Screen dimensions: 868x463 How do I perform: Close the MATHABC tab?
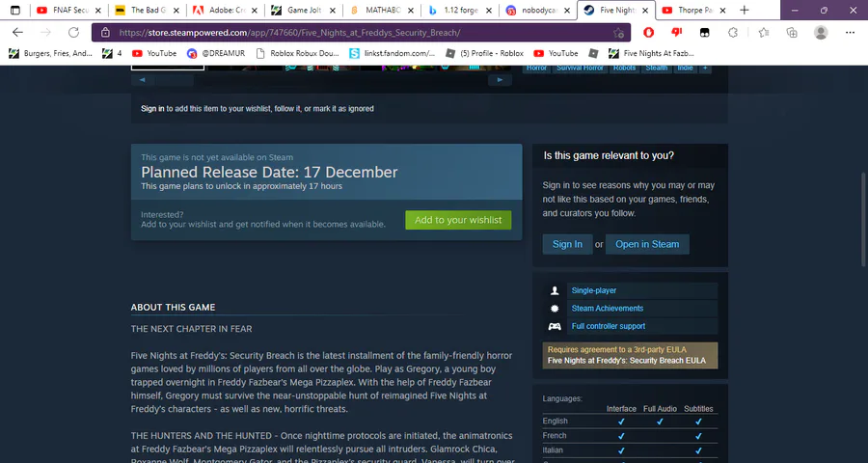point(411,11)
